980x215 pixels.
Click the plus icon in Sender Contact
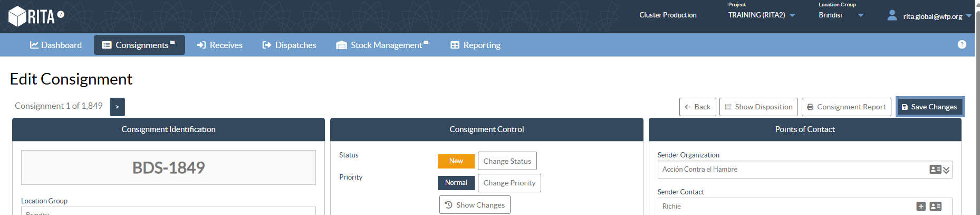921,206
